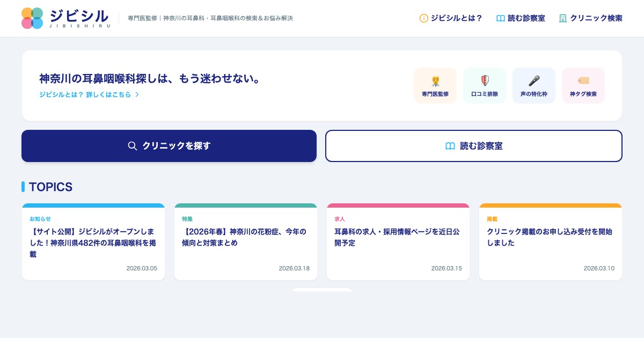Open 読む診察室 from the top navigation

(x=526, y=18)
